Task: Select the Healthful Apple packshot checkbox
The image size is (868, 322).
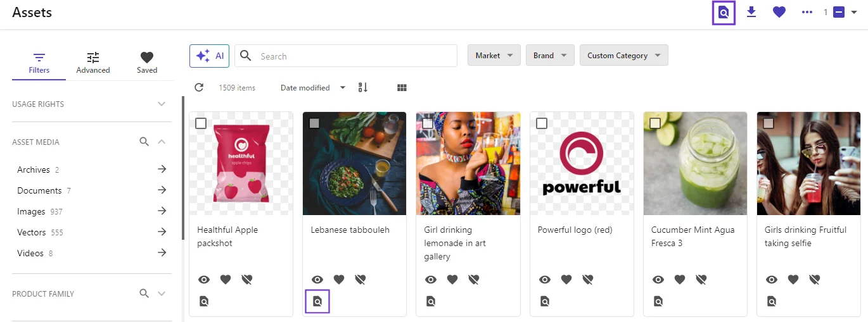Action: coord(201,123)
